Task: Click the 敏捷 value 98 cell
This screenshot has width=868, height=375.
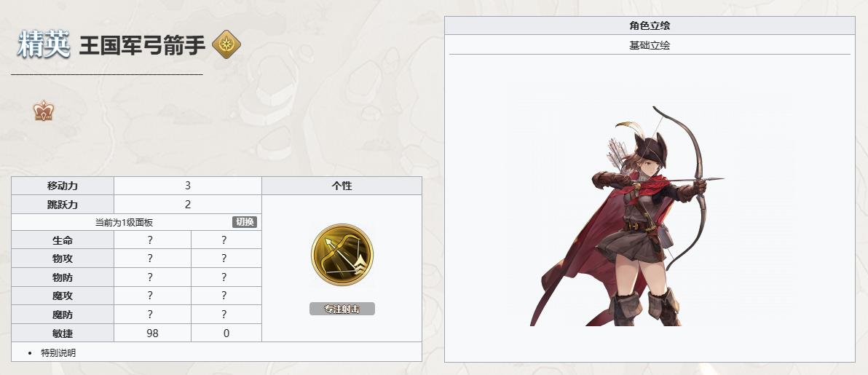Action: pyautogui.click(x=153, y=333)
